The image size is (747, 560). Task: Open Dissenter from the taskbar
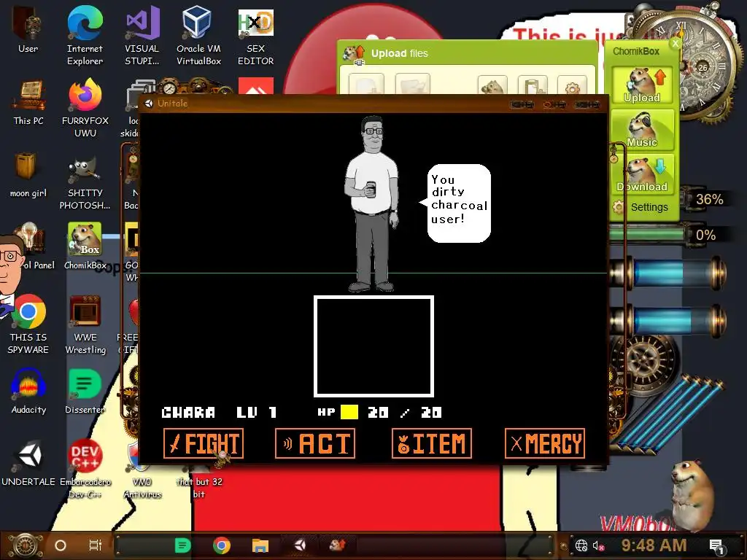183,545
